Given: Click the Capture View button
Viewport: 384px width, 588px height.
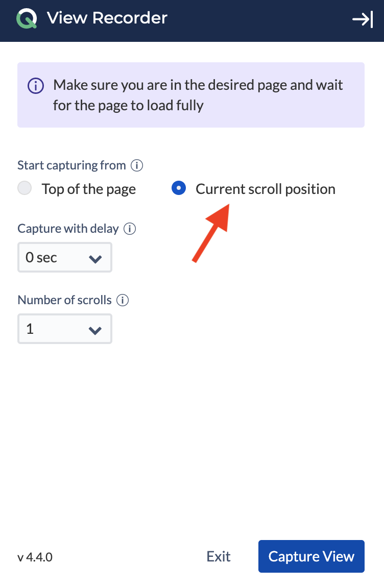Looking at the screenshot, I should (x=311, y=556).
